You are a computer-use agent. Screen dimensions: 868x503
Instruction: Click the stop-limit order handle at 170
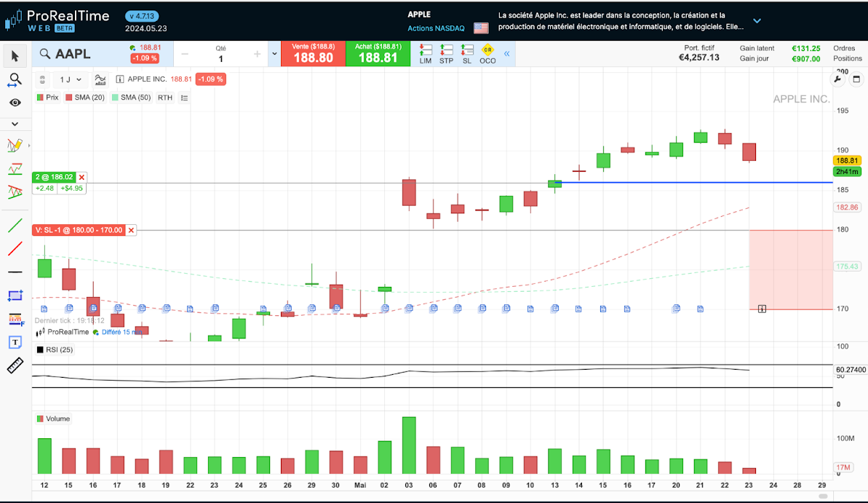tap(762, 309)
